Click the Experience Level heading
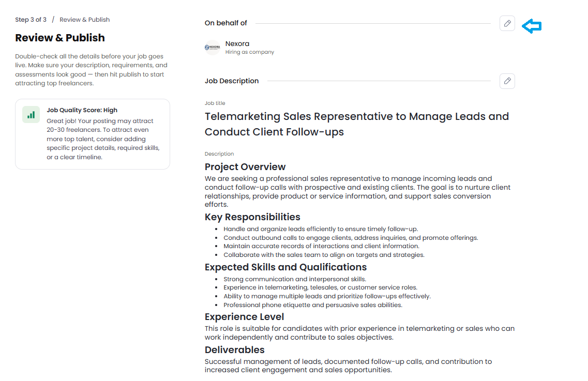The width and height of the screenshot is (588, 381). click(244, 317)
